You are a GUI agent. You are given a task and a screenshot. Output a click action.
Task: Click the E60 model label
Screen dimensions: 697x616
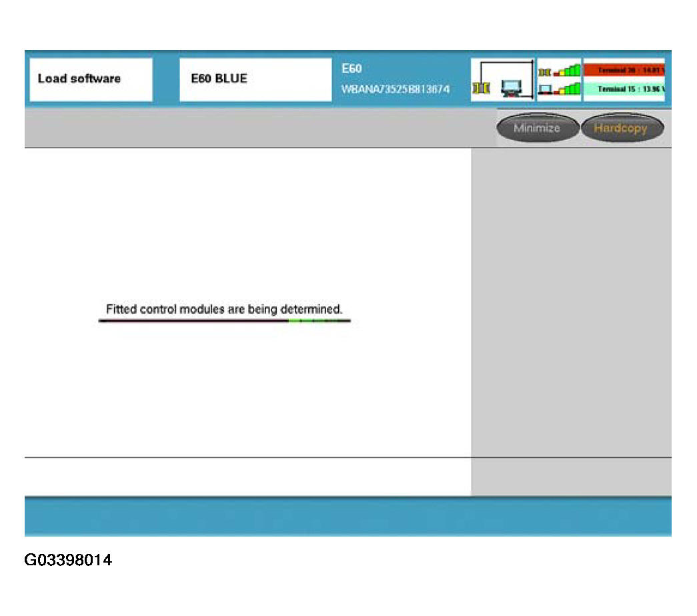tap(352, 69)
